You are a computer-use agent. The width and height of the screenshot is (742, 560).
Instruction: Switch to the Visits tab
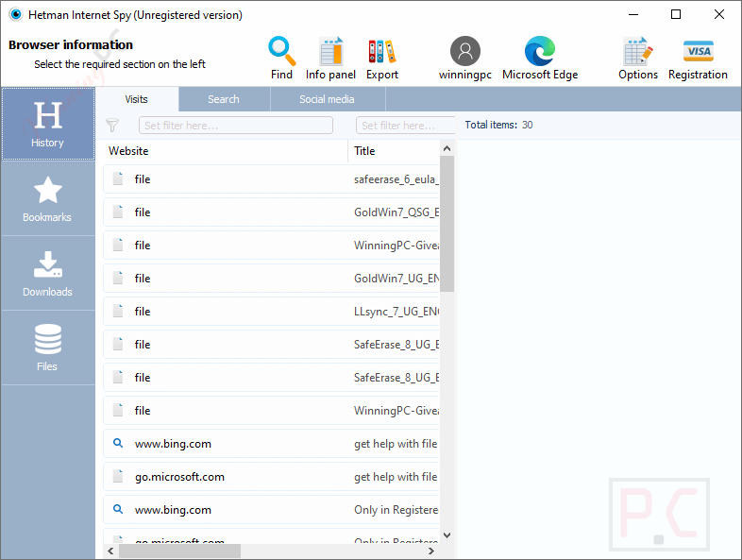click(x=136, y=99)
